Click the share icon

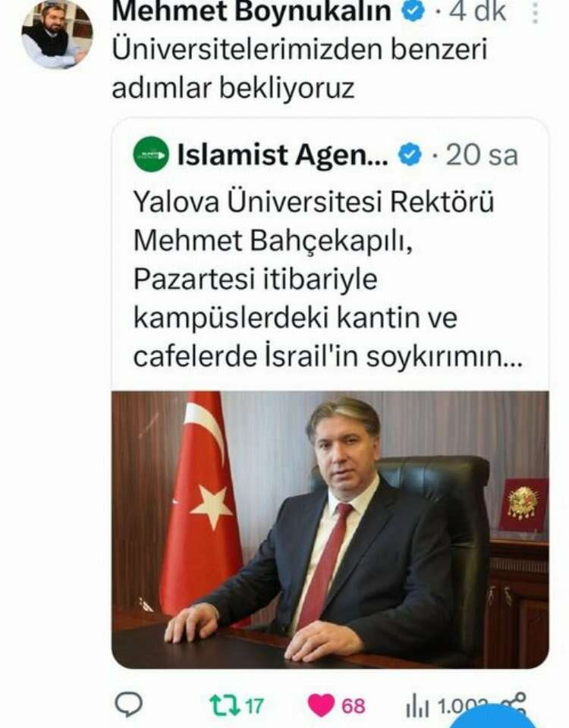(x=514, y=704)
